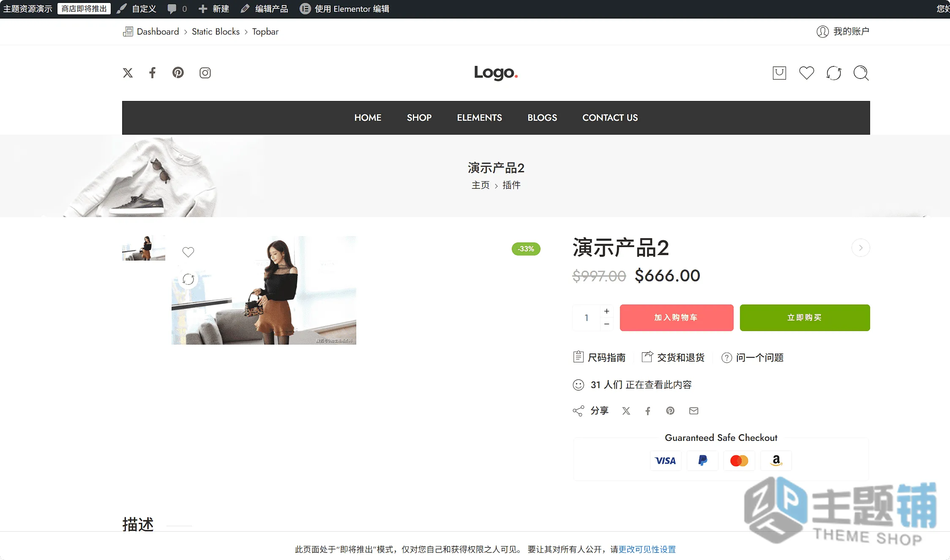
Task: Click the Visa payment icon
Action: (x=665, y=460)
